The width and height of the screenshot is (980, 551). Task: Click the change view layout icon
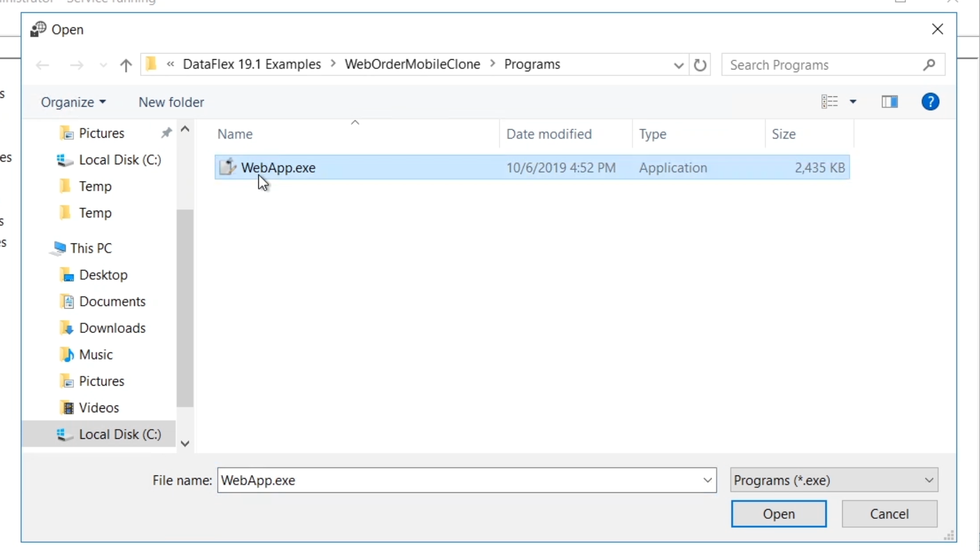829,102
